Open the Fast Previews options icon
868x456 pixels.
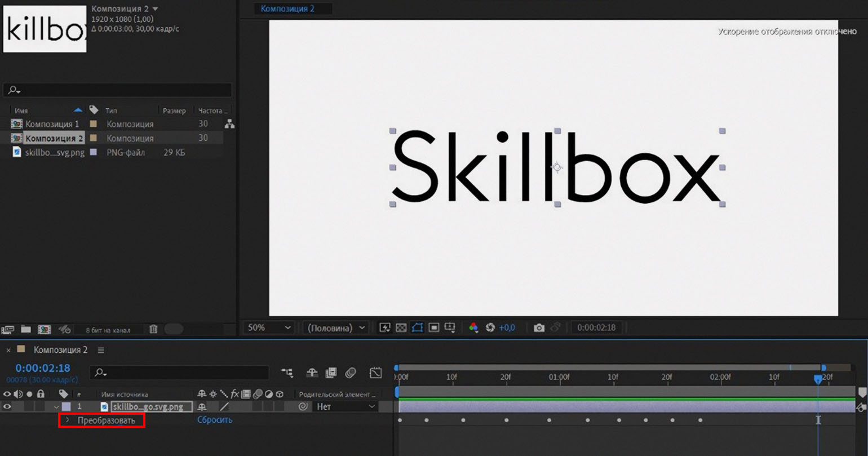[385, 327]
